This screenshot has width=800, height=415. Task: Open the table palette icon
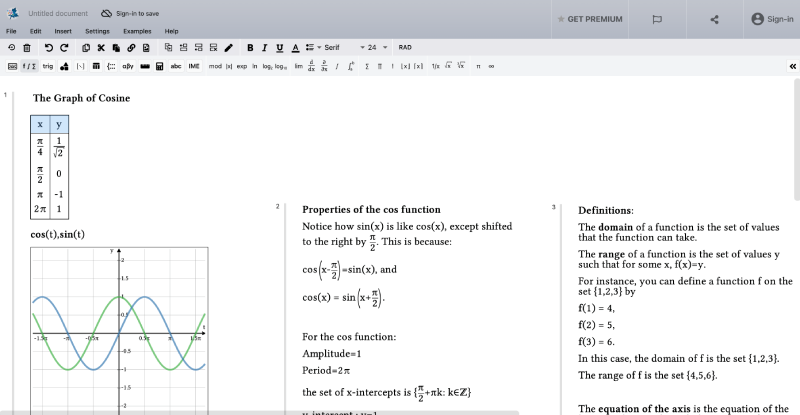[x=96, y=66]
